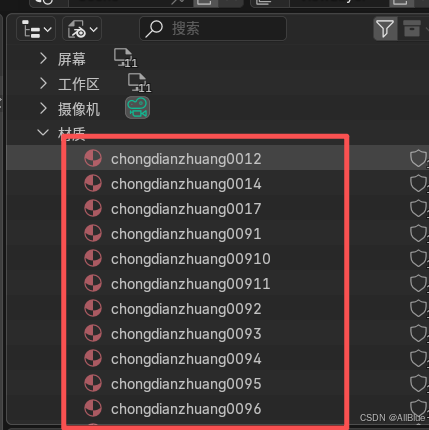Toggle fake user shield for chongdianzhuang0093
This screenshot has width=429, height=430.
(x=418, y=333)
